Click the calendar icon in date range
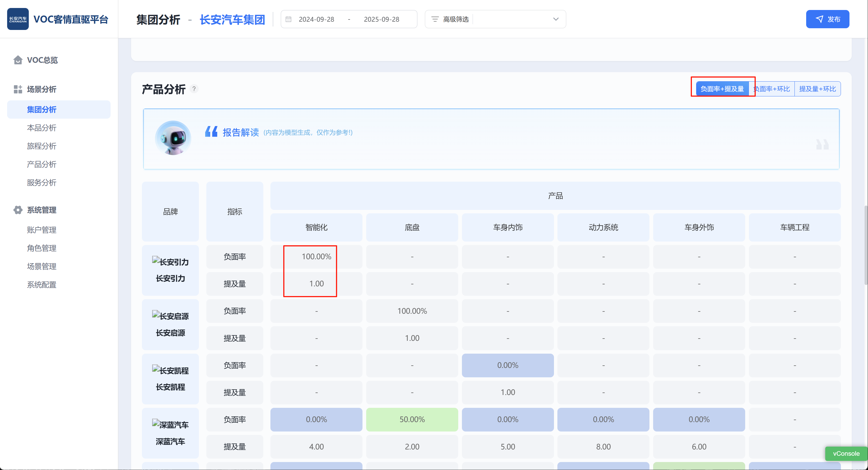The height and width of the screenshot is (470, 868). [288, 20]
